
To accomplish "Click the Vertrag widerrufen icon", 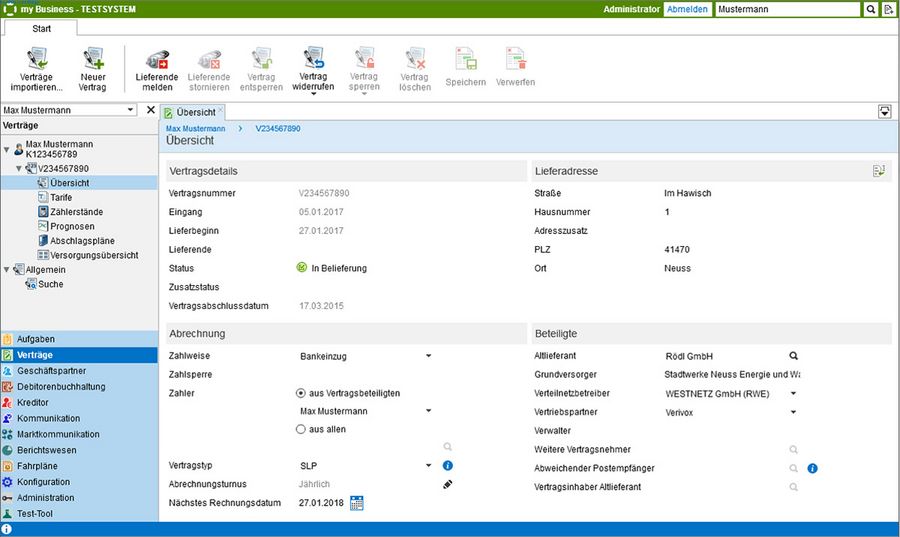I will point(313,58).
